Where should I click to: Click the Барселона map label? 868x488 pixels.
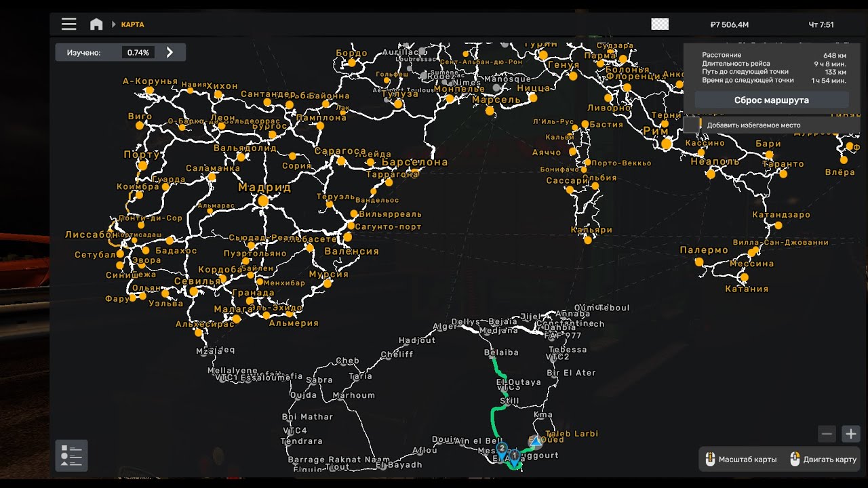[x=415, y=162]
